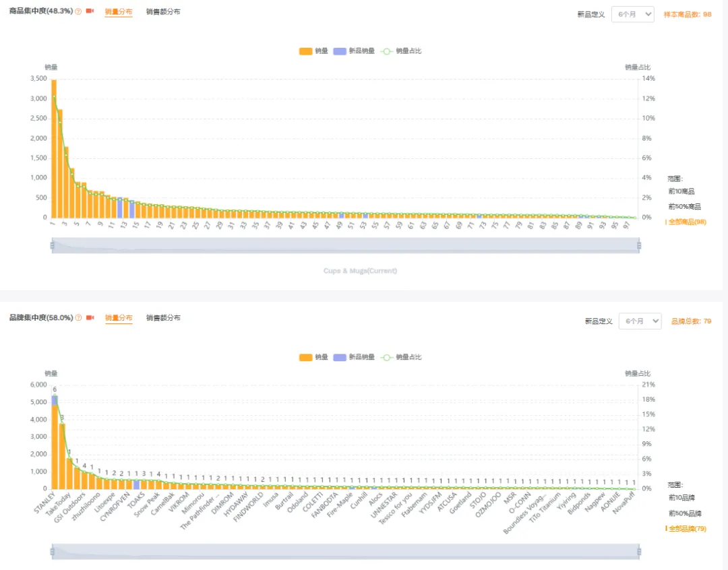Image resolution: width=728 pixels, height=570 pixels.
Task: Toggle 销量 legend in brand chart
Action: [312, 357]
